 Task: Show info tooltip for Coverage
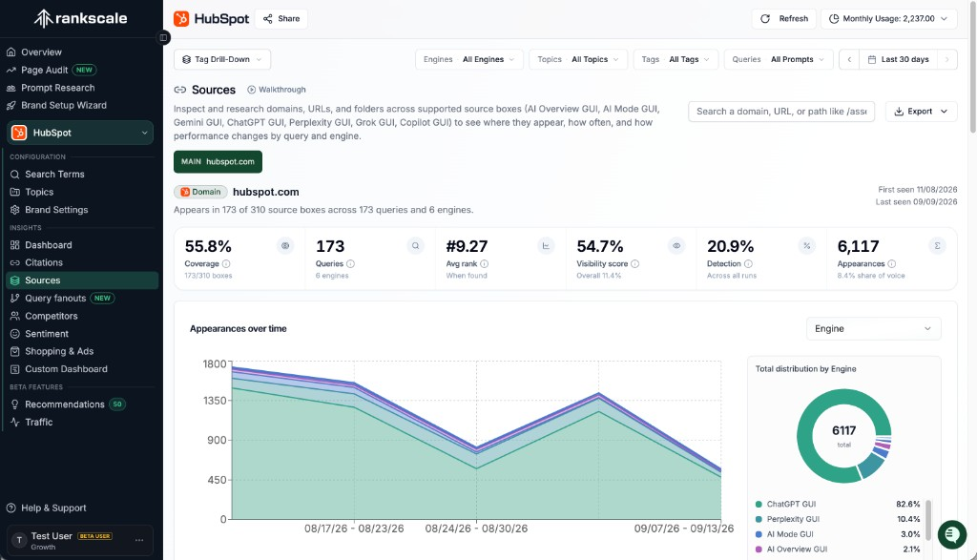pyautogui.click(x=226, y=264)
